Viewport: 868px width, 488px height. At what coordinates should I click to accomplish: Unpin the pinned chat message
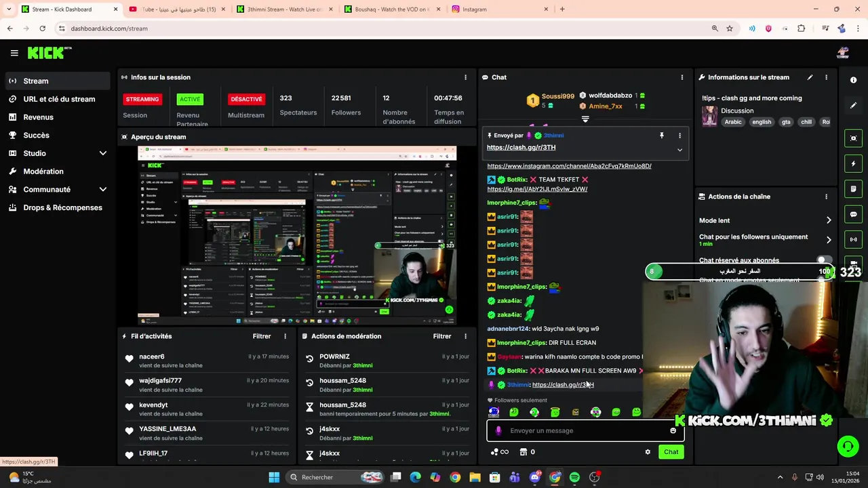(x=662, y=136)
